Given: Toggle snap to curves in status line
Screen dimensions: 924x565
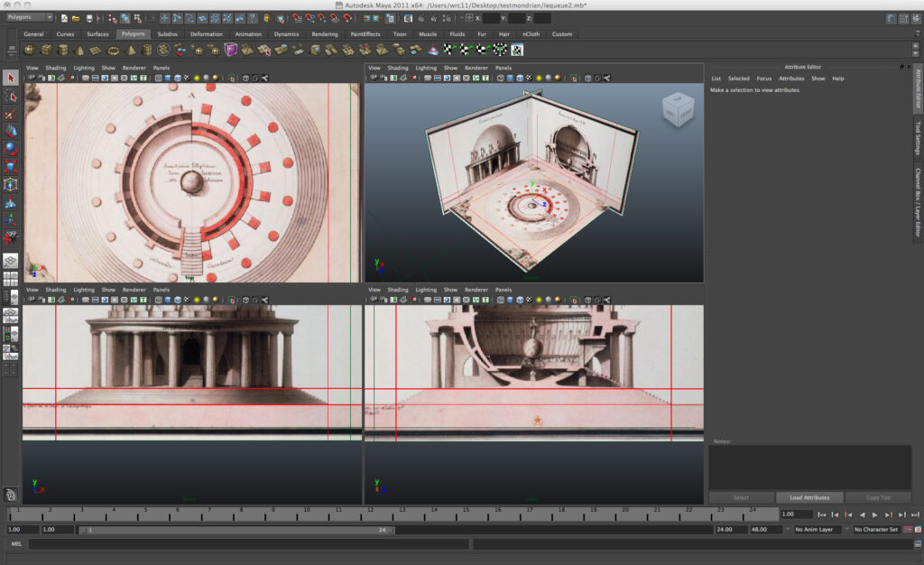Looking at the screenshot, I should [x=309, y=18].
